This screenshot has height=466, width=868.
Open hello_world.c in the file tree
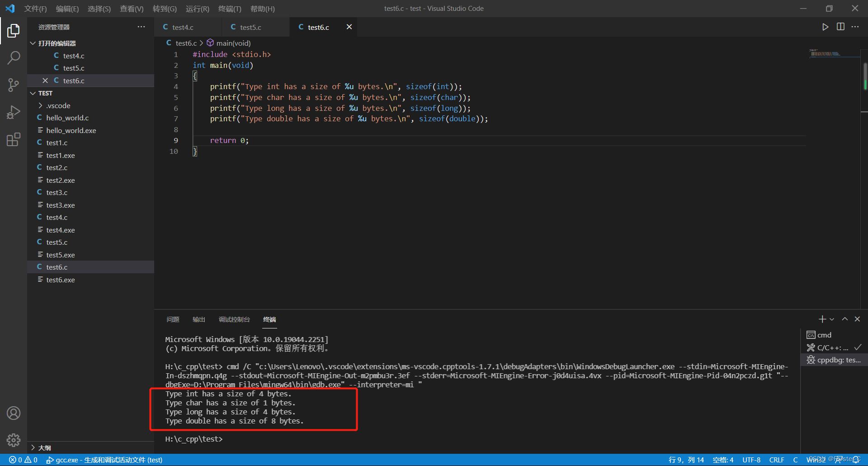[90, 118]
